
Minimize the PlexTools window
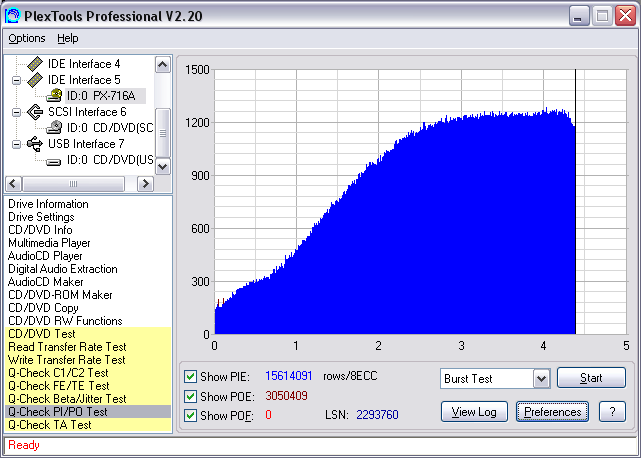coord(579,16)
